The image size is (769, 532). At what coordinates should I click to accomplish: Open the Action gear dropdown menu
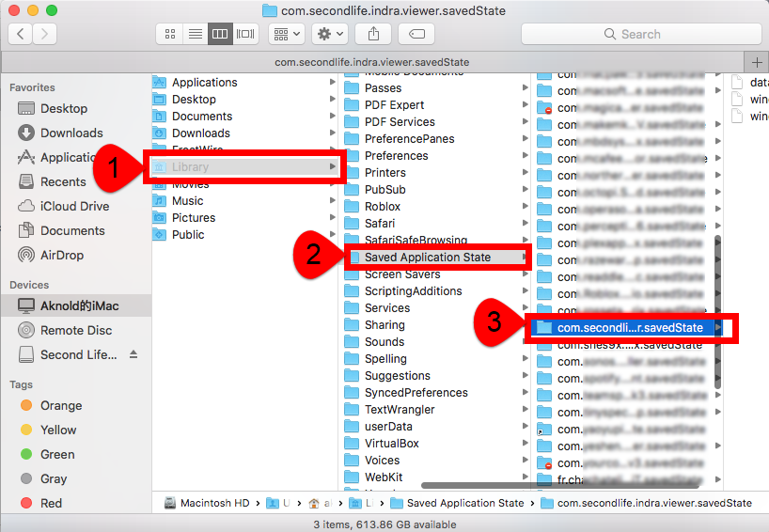tap(331, 34)
